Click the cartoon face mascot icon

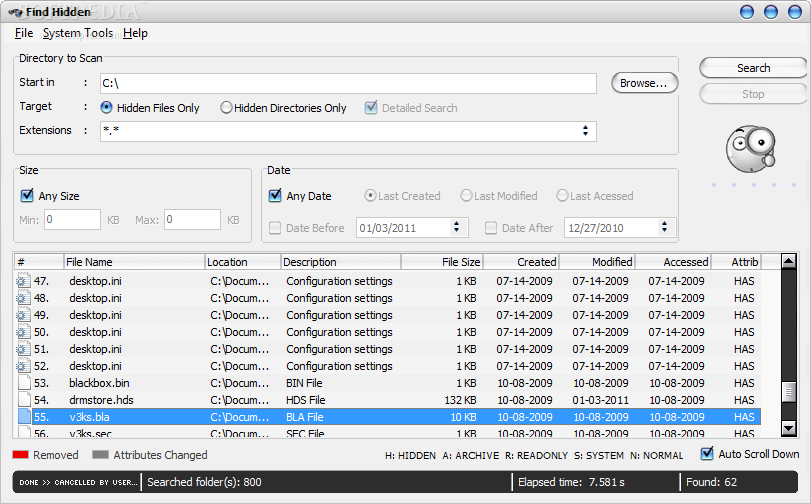(x=750, y=149)
